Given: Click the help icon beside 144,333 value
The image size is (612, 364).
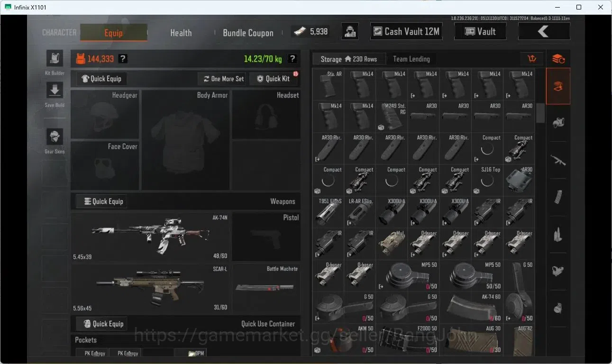Looking at the screenshot, I should point(123,59).
